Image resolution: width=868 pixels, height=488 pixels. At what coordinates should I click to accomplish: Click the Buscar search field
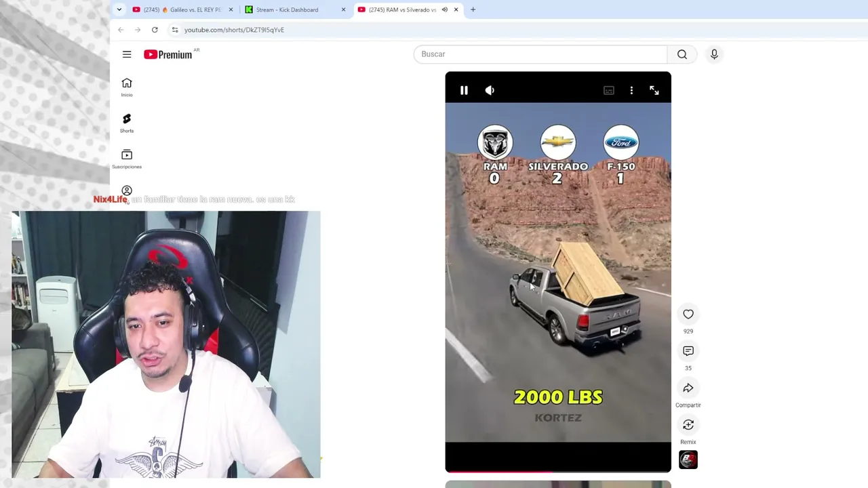(x=540, y=54)
